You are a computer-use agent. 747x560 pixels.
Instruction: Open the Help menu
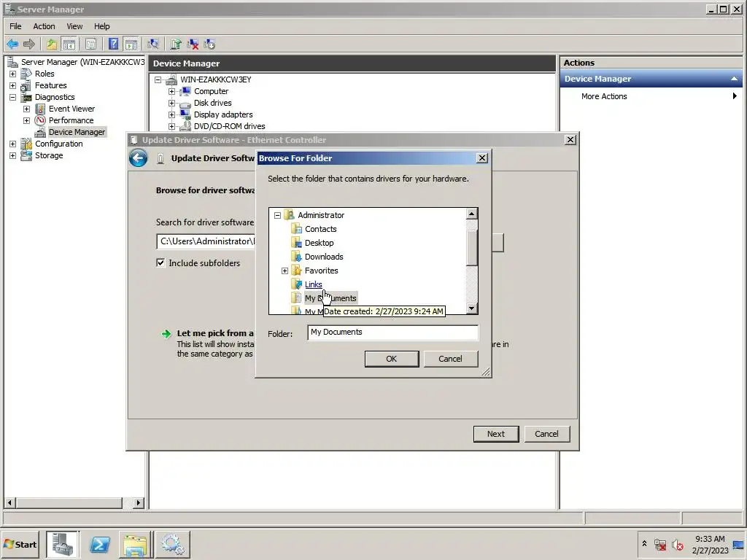[101, 26]
